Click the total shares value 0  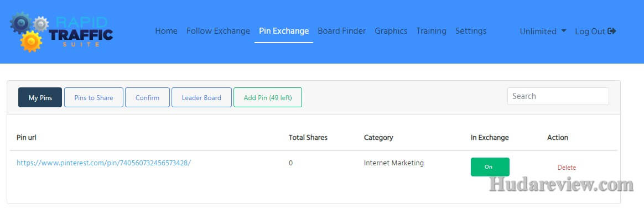[x=291, y=163]
